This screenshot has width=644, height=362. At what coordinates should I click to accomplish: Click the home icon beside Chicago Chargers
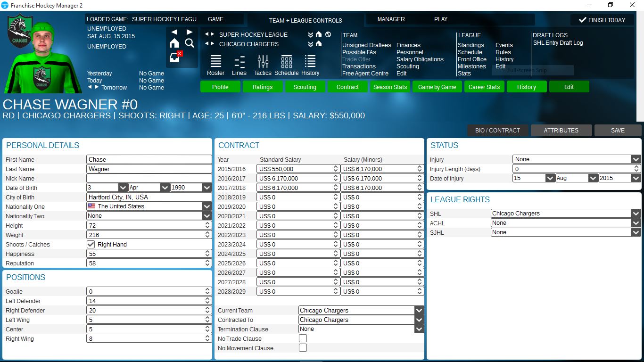(x=319, y=44)
